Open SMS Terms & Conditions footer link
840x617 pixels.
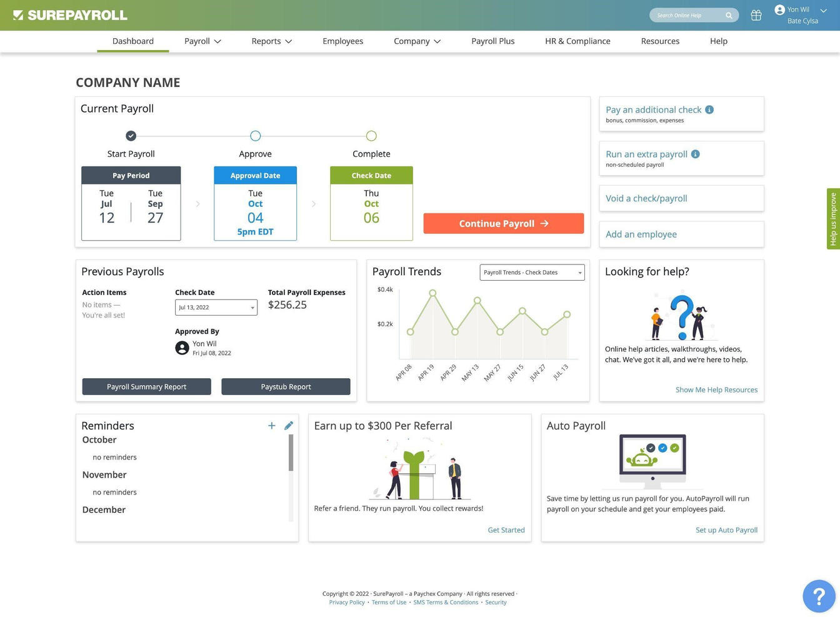pos(446,602)
